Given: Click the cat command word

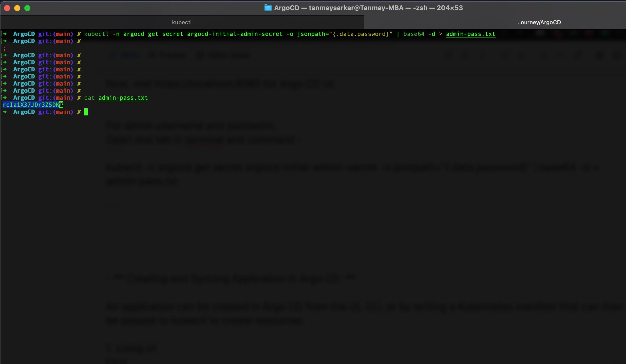Looking at the screenshot, I should (89, 98).
